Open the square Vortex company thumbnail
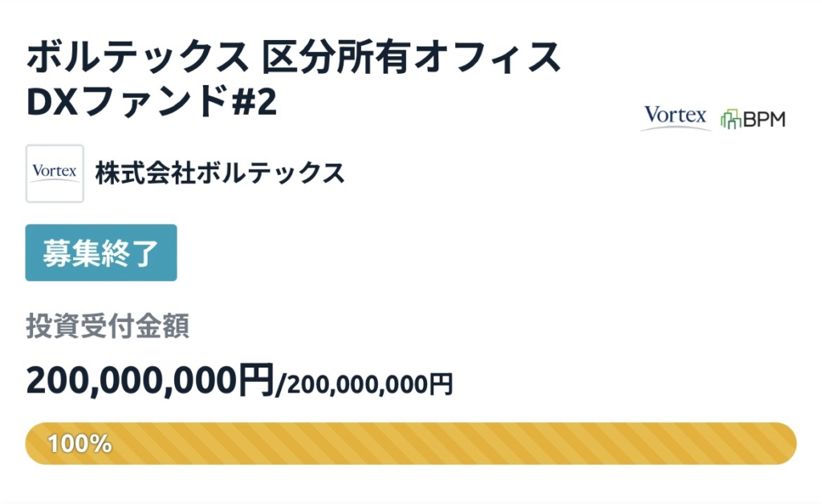Screen dimensions: 822x504 (x=55, y=173)
